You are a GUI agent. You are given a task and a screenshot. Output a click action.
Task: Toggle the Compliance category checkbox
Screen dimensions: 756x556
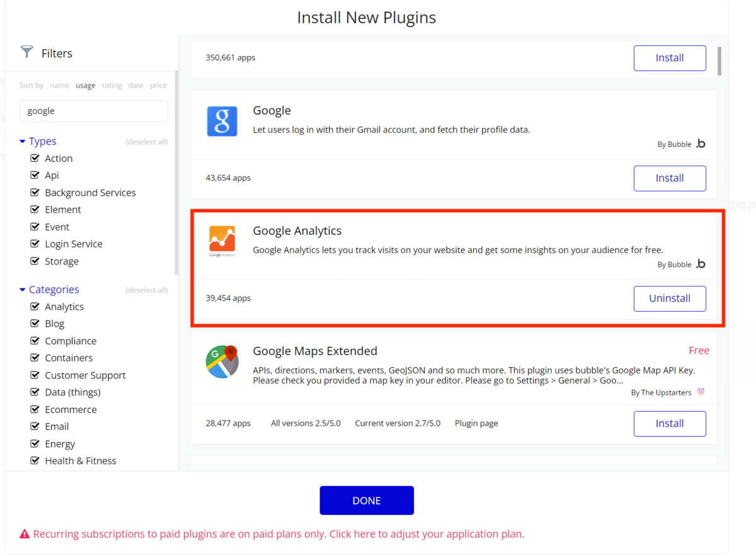[x=35, y=341]
